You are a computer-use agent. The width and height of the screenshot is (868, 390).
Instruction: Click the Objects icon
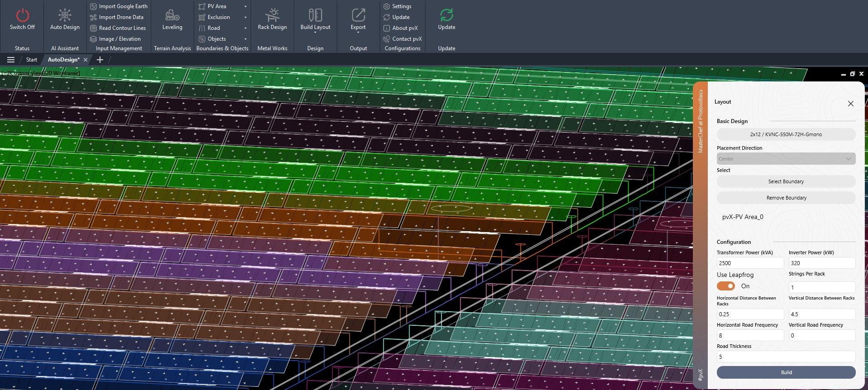[x=202, y=39]
